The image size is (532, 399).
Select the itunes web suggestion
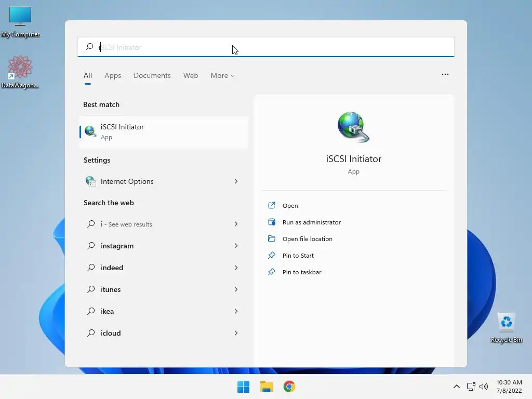pyautogui.click(x=164, y=289)
